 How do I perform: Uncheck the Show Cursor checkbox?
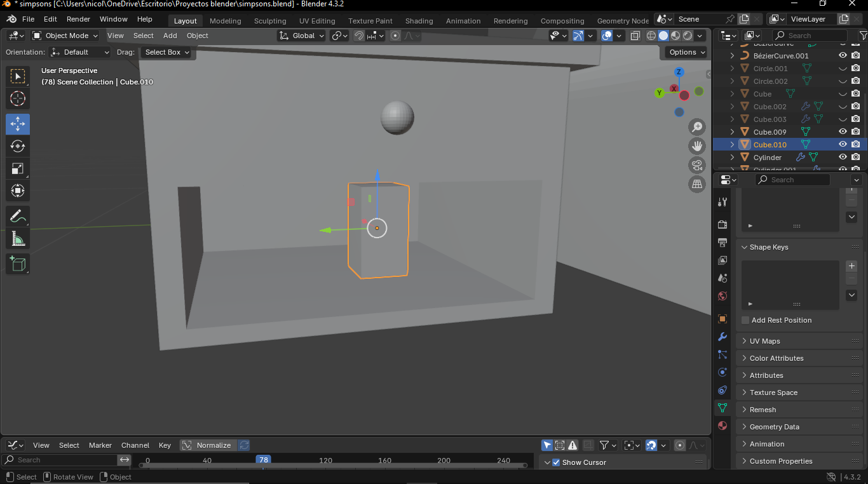point(556,462)
